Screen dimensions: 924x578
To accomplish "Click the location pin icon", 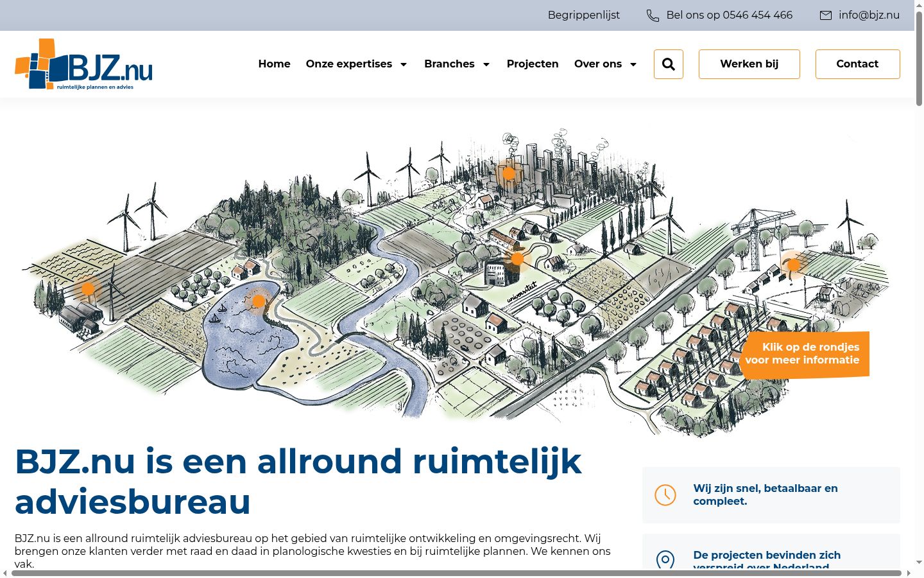I will [665, 560].
